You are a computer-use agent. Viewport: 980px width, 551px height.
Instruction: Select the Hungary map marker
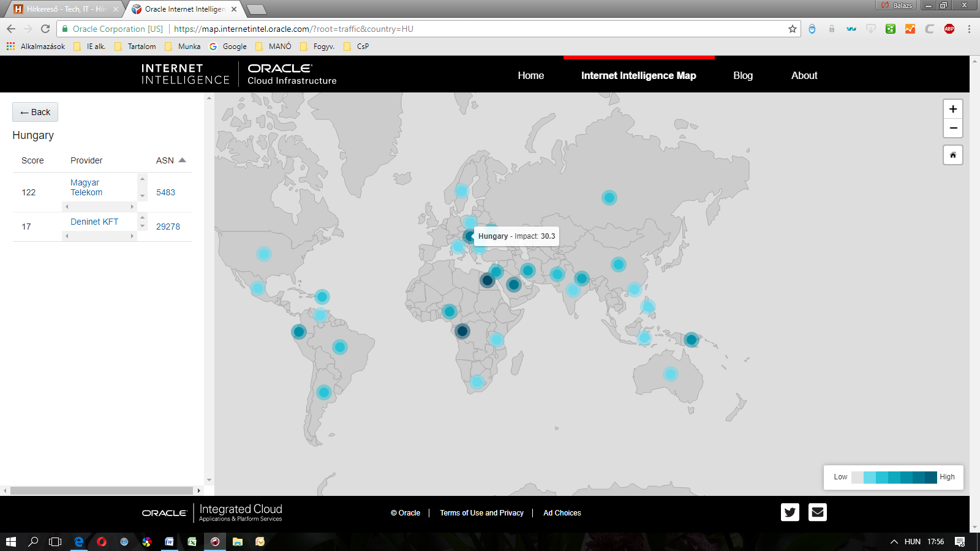click(469, 236)
